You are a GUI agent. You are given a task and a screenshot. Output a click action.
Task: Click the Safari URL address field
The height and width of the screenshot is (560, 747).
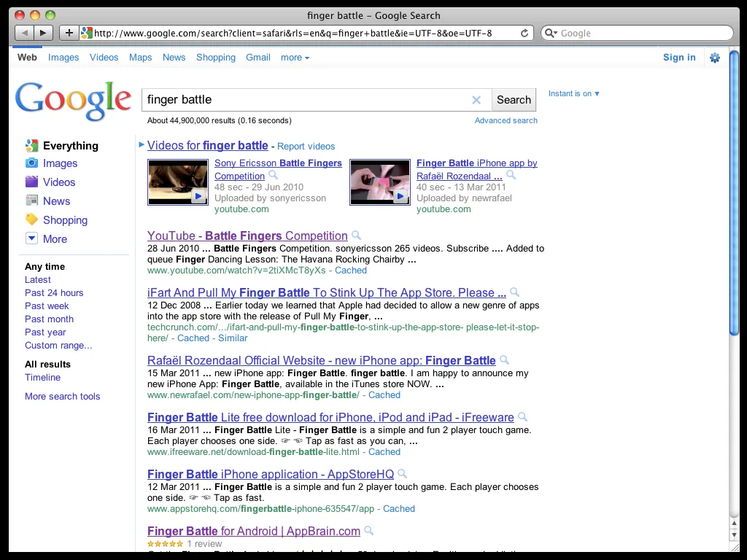[305, 33]
